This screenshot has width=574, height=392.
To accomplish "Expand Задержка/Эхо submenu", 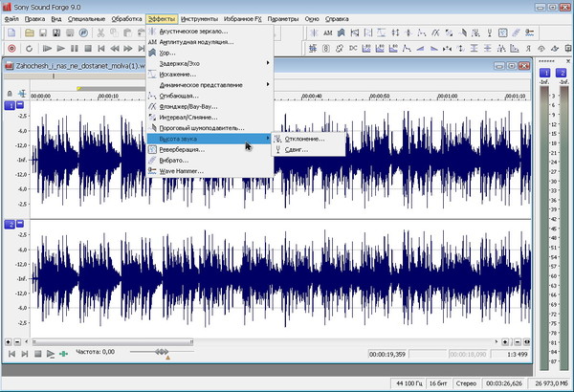I will (210, 64).
